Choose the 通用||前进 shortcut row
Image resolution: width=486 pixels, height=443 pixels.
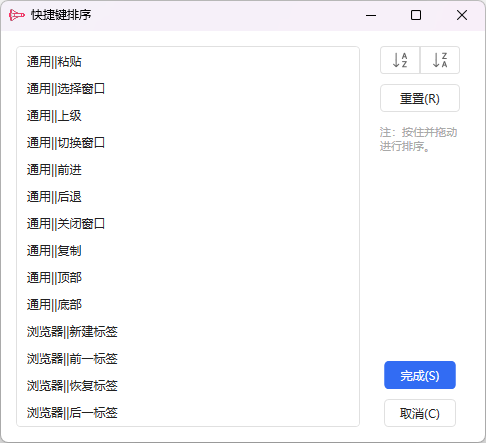[188, 170]
